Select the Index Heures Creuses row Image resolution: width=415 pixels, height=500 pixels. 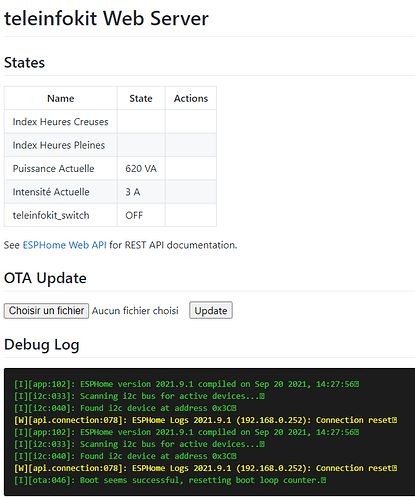click(x=110, y=122)
